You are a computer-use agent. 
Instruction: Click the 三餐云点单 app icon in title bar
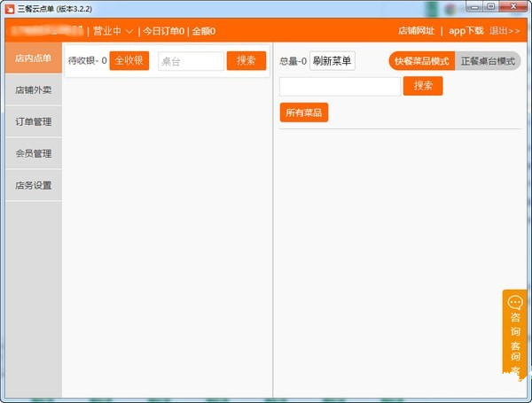tap(10, 9)
